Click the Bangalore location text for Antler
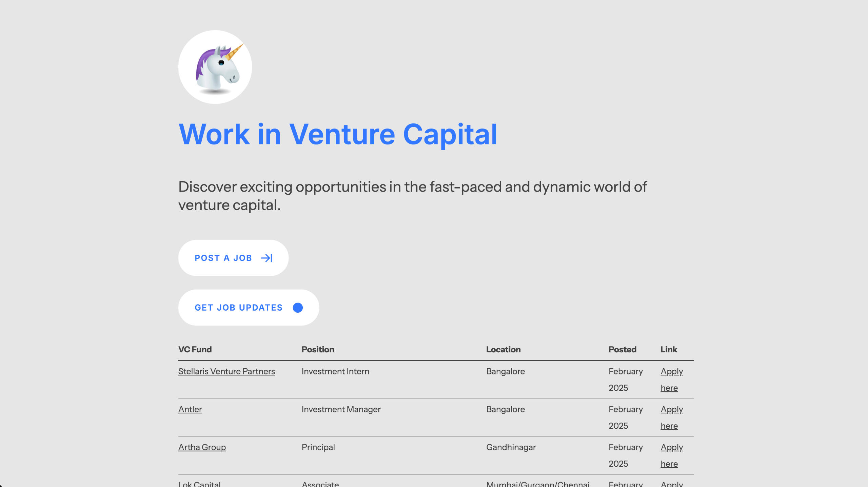This screenshot has width=868, height=487. pyautogui.click(x=505, y=409)
